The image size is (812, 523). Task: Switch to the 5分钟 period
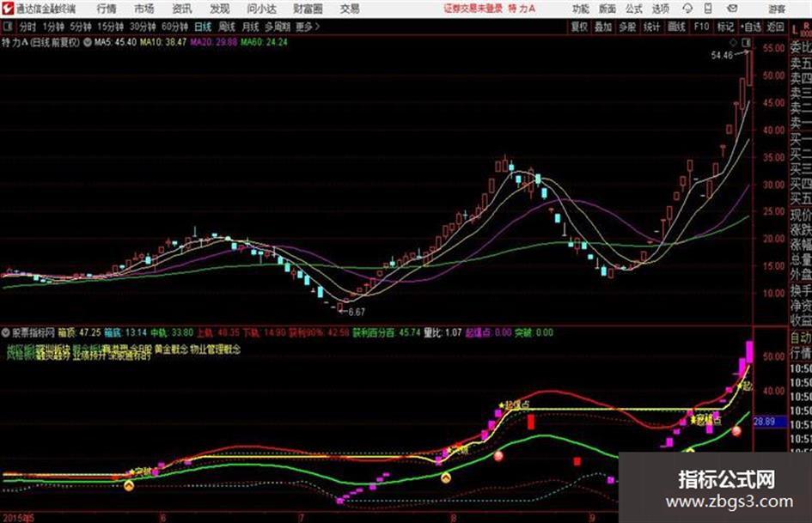[80, 27]
